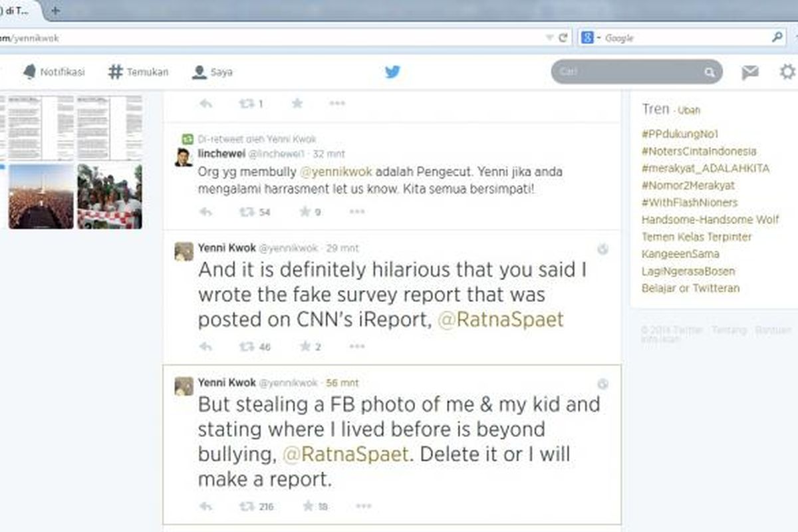Retweet the tweet about stealing FB photo

247,506
